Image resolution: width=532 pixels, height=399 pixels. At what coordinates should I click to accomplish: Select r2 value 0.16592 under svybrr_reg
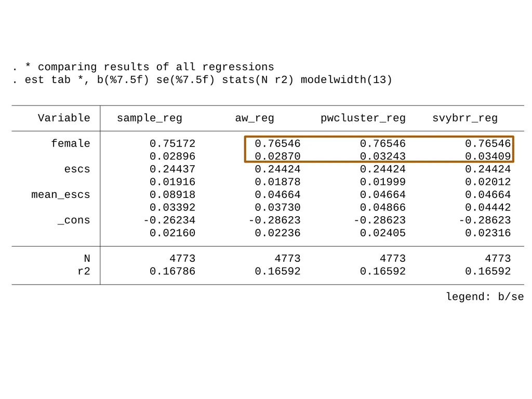tap(488, 271)
